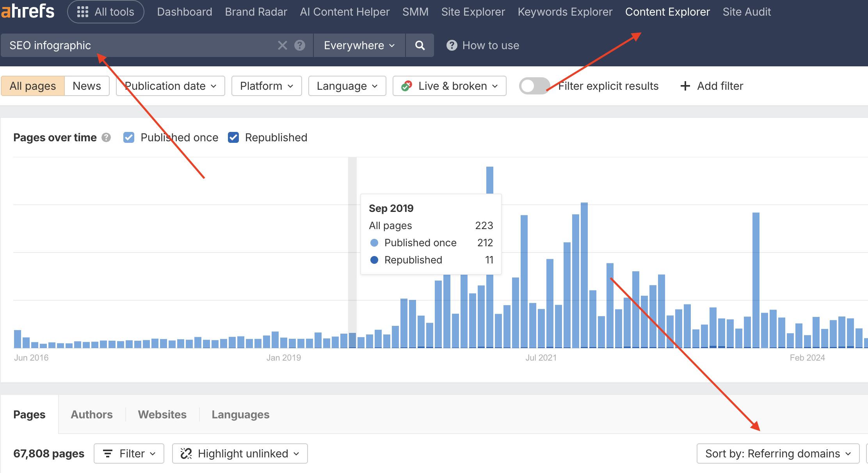Click the Highlight unlinked broken-link icon
Screen dimensions: 868x473
186,453
